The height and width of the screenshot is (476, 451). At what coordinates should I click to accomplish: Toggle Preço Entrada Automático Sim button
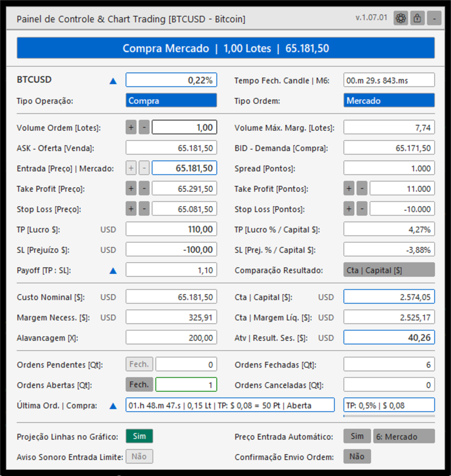357,436
